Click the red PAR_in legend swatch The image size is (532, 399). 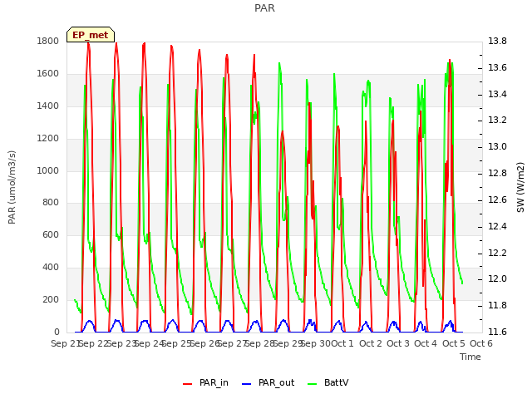click(188, 384)
